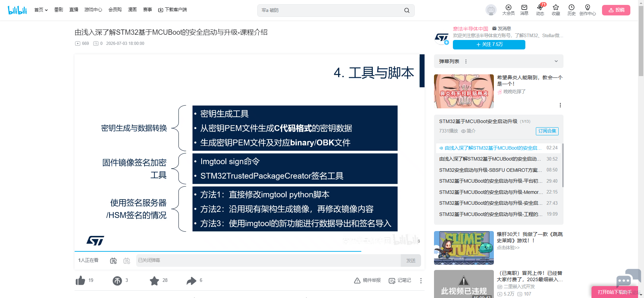This screenshot has height=298, width=644.
Task: Open the 动态 feed icon
Action: tap(540, 10)
